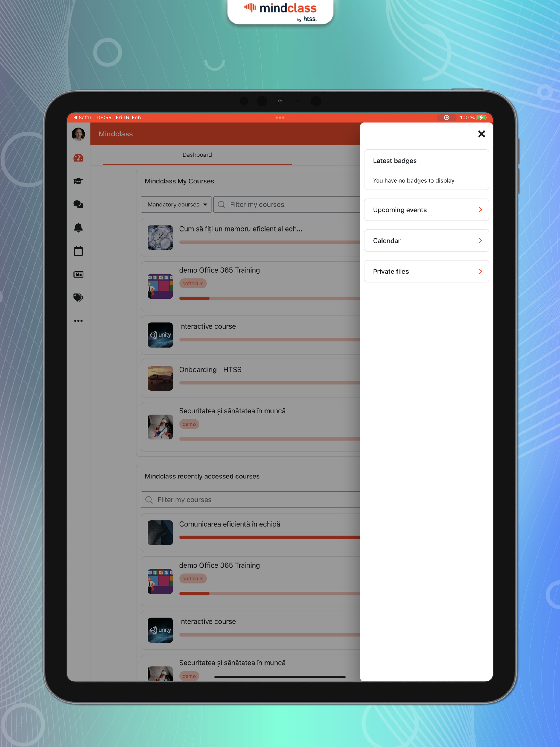Expand the Private files section
The height and width of the screenshot is (747, 560).
click(x=427, y=271)
